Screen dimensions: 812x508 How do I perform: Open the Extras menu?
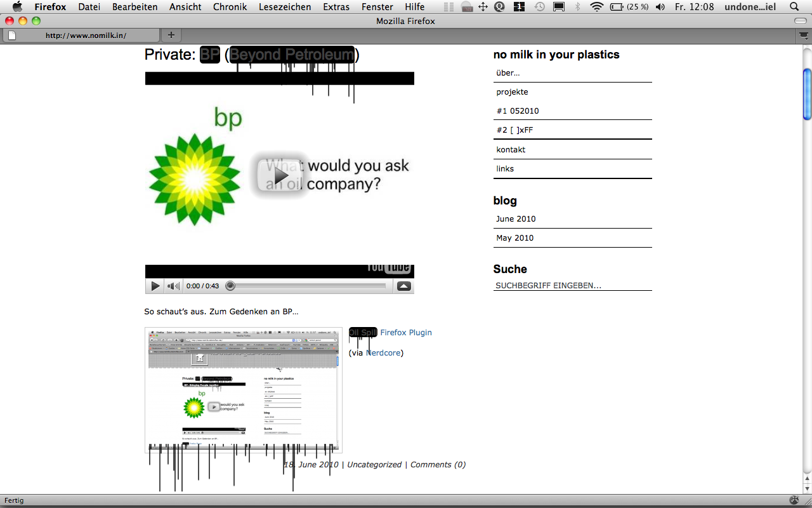(336, 7)
